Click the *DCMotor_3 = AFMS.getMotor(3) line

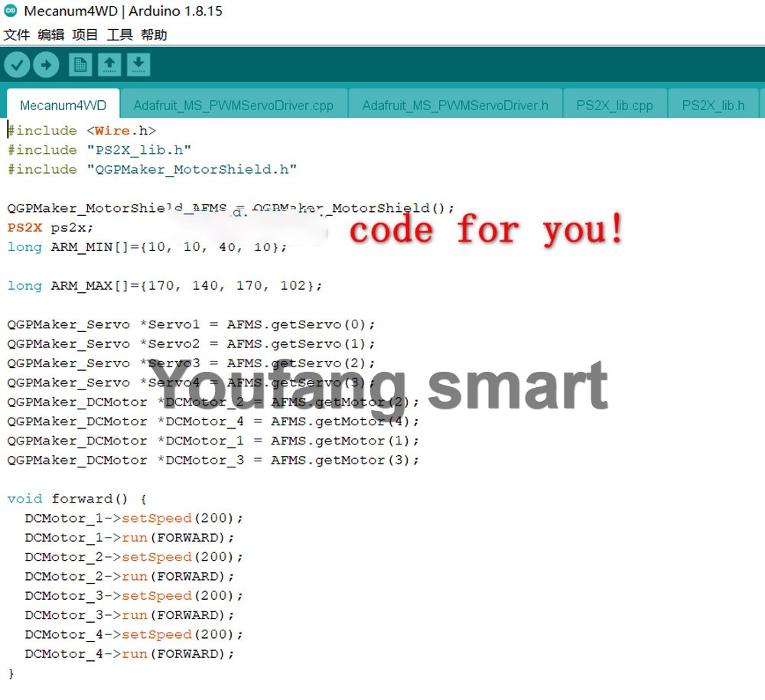point(213,460)
